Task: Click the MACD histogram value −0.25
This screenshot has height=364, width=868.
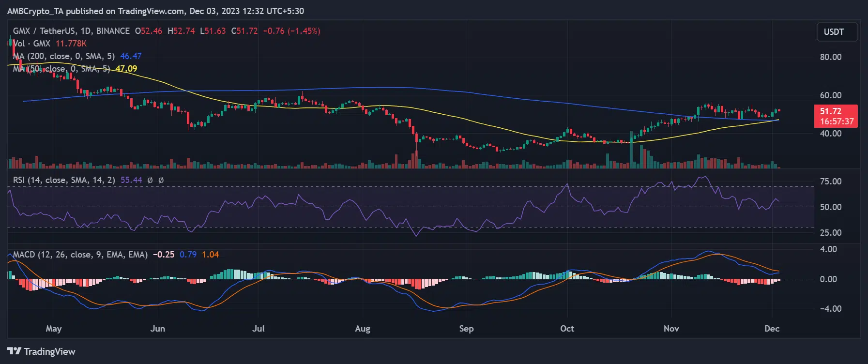Action: pos(164,255)
